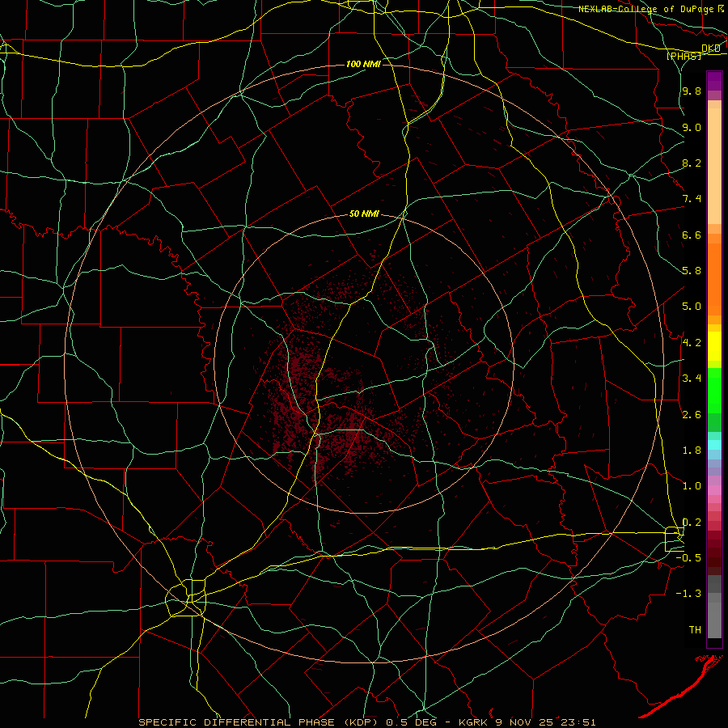Pick the purple segment atop the color bar
Viewport: 728px width, 728px height.
(x=714, y=81)
